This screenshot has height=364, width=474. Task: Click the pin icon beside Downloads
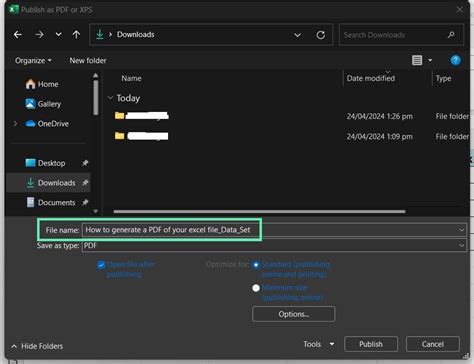(x=85, y=183)
